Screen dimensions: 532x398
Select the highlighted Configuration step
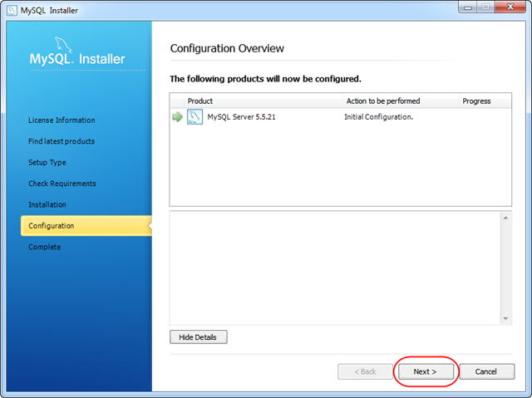click(86, 226)
